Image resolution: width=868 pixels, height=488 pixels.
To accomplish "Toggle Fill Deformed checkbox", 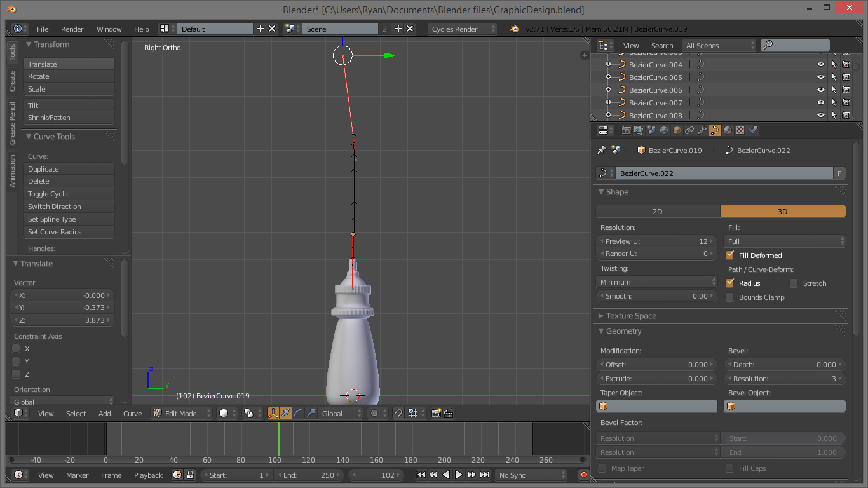I will [729, 255].
